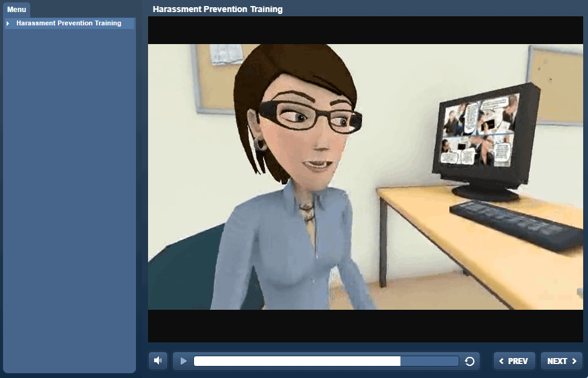Screen dimensions: 588x378
Task: Click the white filled portion of the seekbar
Action: (x=296, y=361)
